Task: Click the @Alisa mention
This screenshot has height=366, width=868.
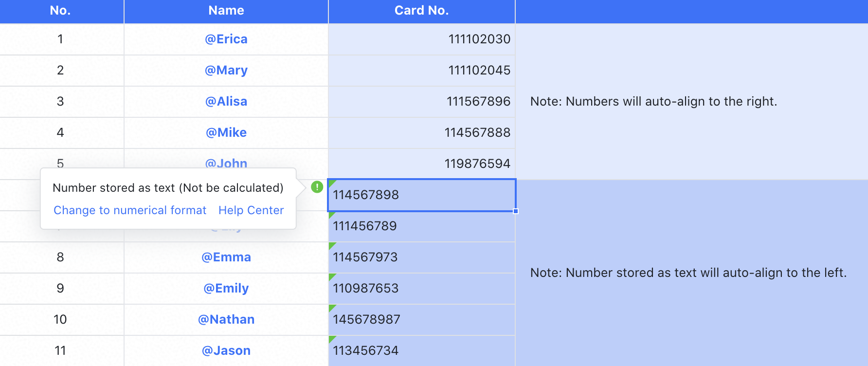Action: tap(226, 101)
